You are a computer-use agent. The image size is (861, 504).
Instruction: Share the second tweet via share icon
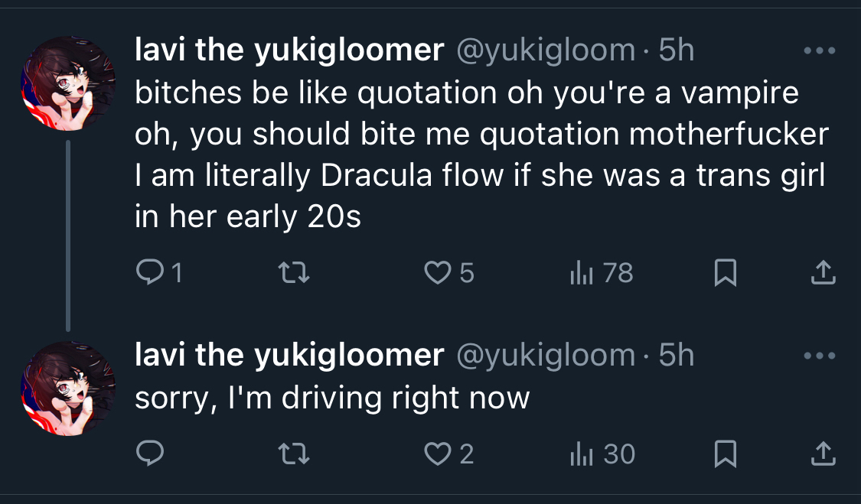click(822, 454)
